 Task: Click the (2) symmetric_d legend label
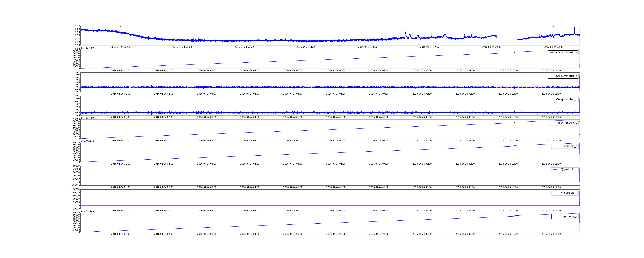click(566, 76)
